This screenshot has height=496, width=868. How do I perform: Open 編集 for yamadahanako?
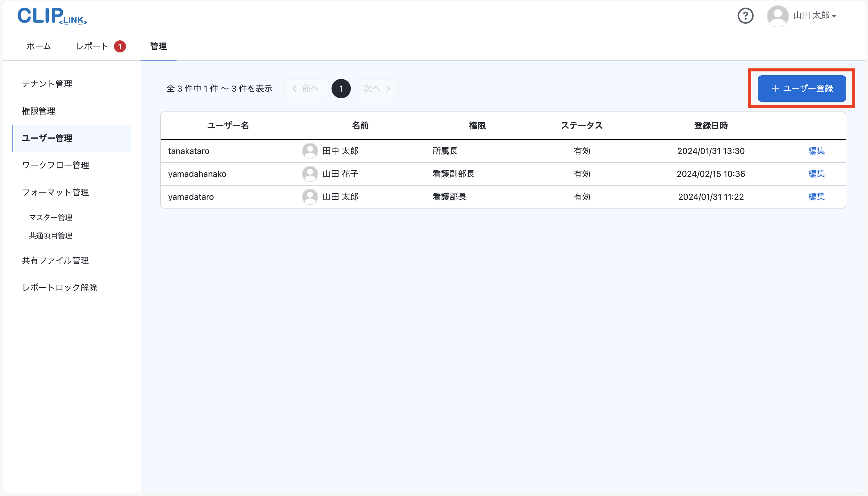816,174
